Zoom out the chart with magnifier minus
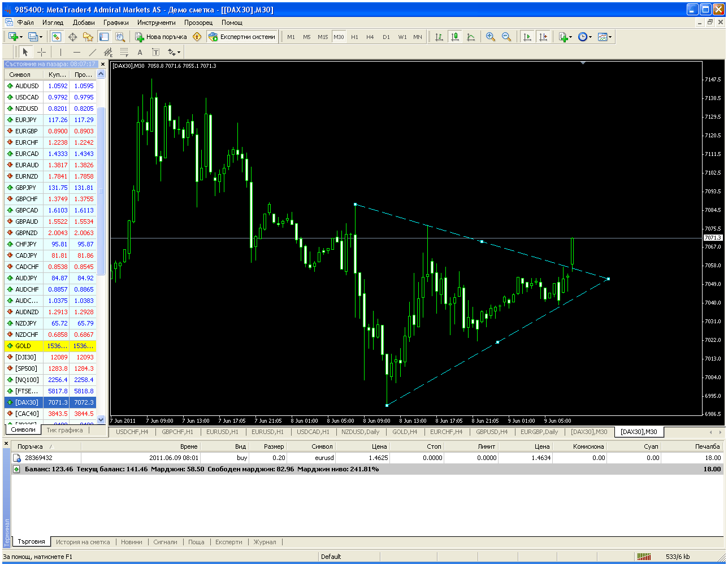 point(506,37)
